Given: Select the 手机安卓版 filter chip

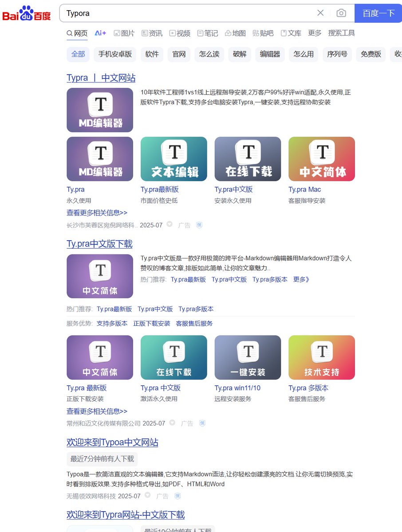Looking at the screenshot, I should [115, 54].
